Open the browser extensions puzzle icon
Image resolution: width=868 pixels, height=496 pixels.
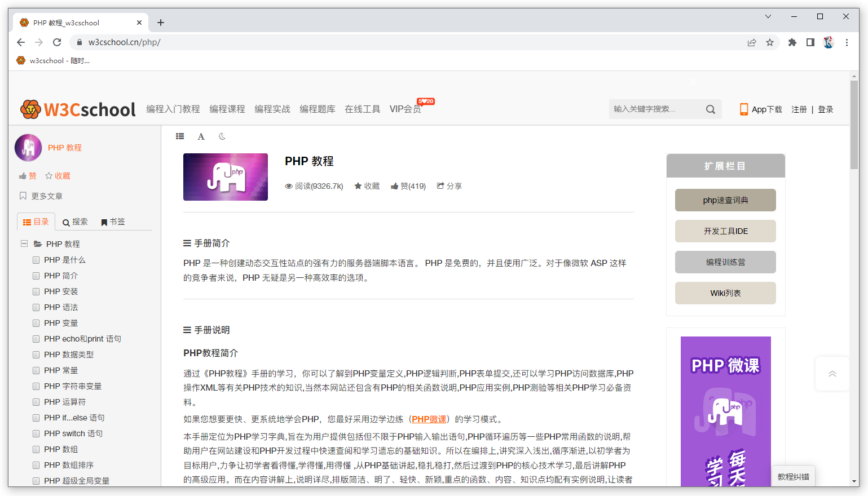792,42
